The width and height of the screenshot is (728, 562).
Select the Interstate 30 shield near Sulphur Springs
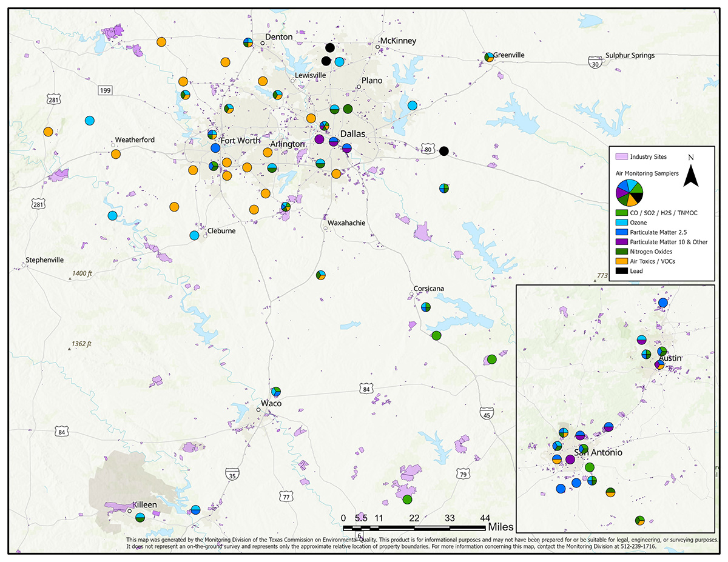point(595,62)
